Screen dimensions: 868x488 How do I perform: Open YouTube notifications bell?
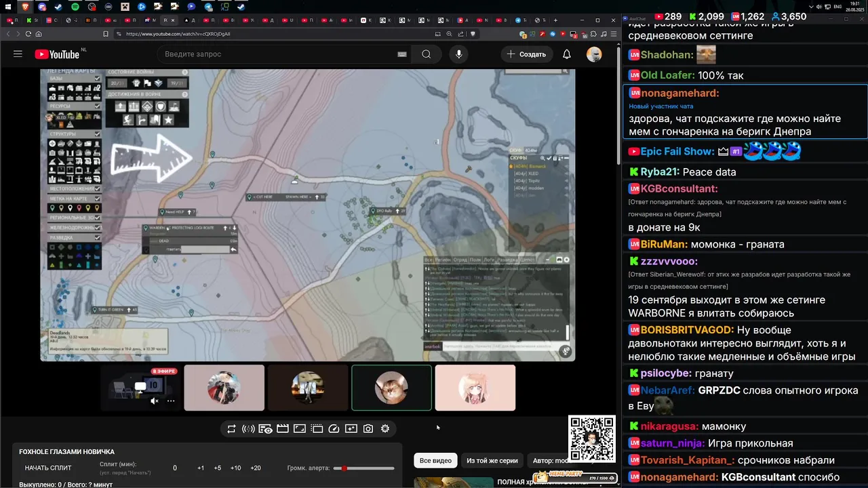point(566,54)
